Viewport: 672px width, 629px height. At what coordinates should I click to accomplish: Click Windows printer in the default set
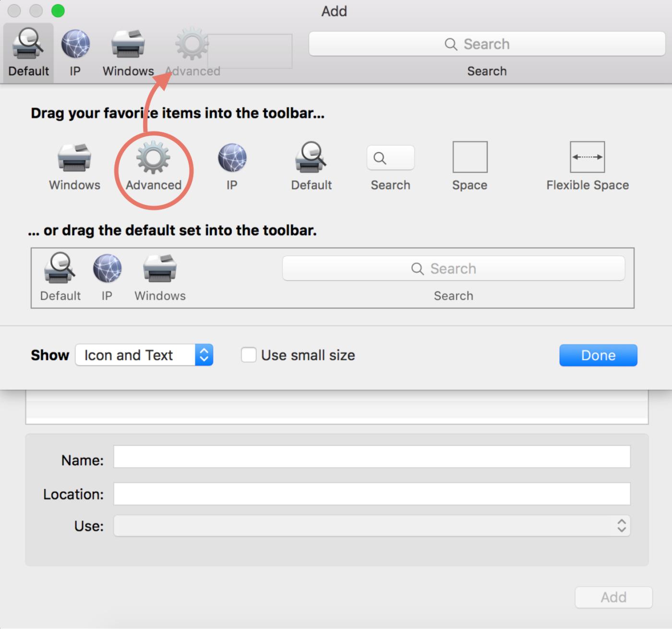160,277
